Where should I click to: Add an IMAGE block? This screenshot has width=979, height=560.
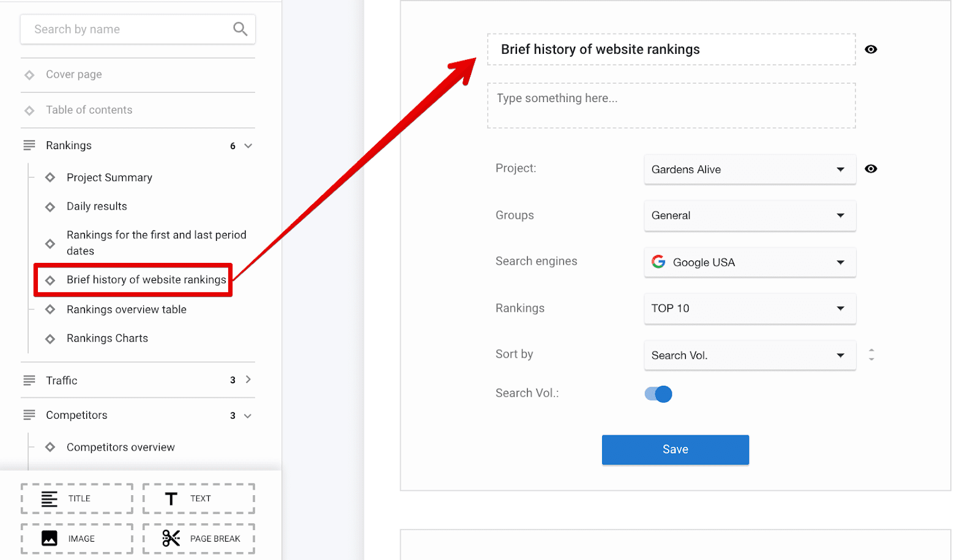click(x=77, y=539)
